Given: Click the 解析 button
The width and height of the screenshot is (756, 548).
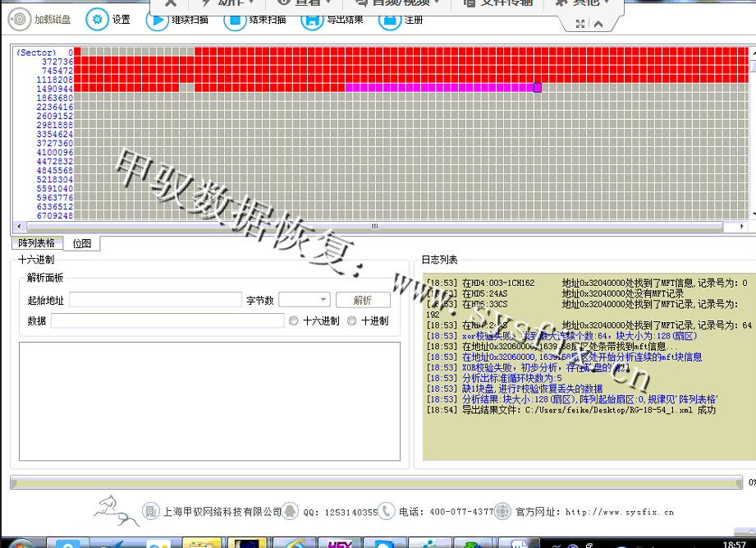Looking at the screenshot, I should click(363, 300).
